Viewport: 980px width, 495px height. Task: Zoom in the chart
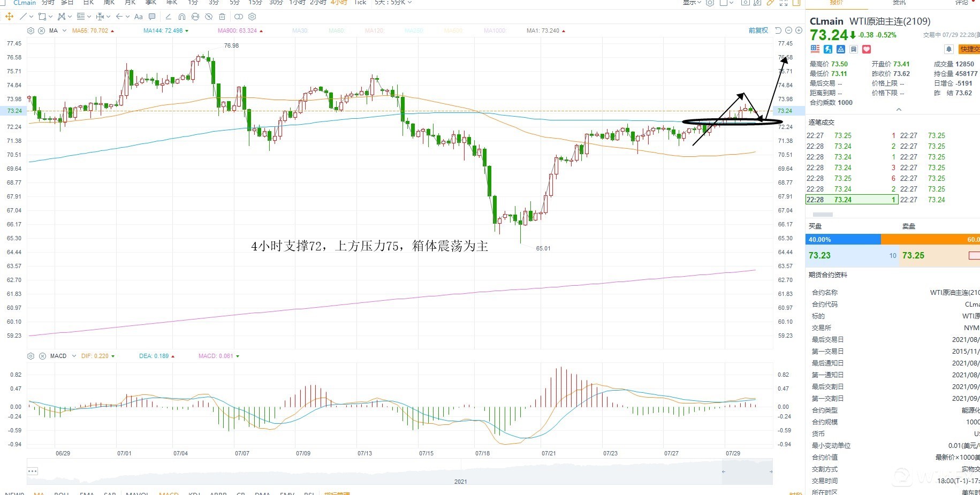(799, 31)
